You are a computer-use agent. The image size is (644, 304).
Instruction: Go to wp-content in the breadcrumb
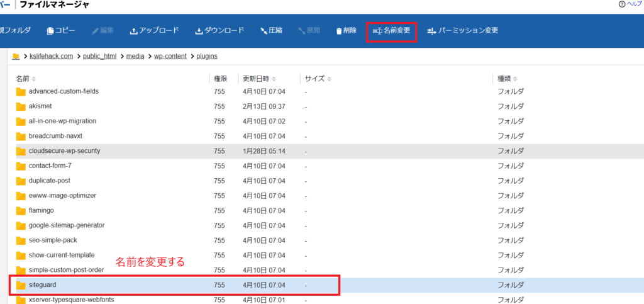170,56
